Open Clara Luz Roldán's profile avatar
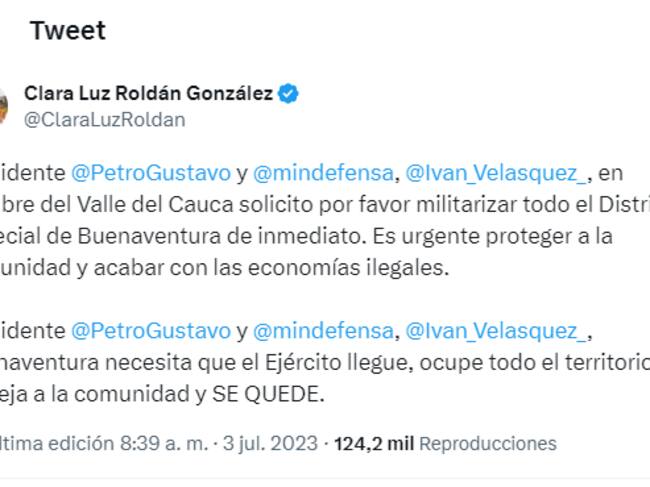 click(x=3, y=105)
